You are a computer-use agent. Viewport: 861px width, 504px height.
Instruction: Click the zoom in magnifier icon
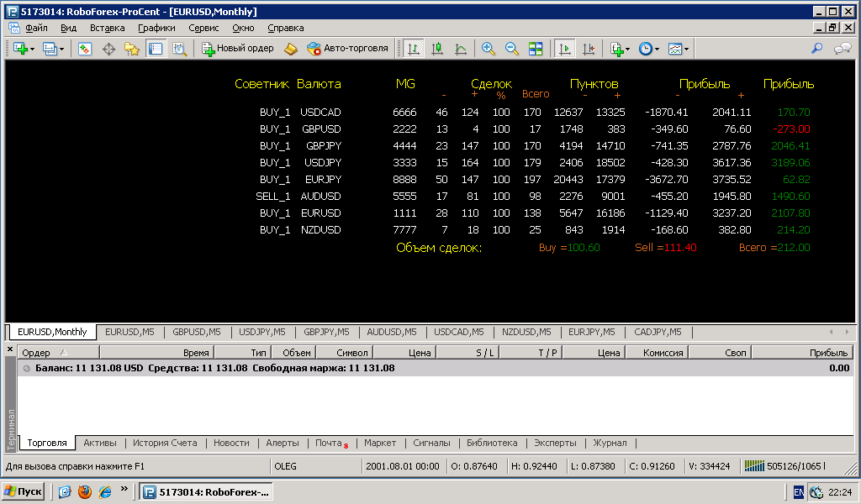coord(488,49)
